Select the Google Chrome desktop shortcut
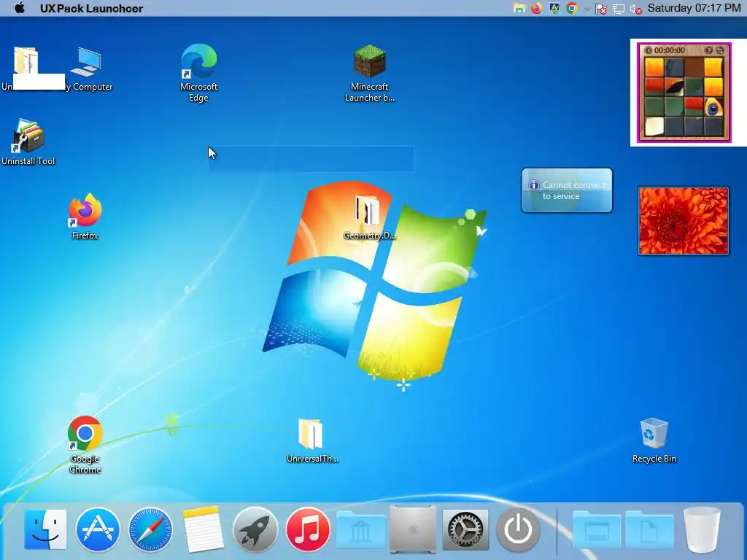Screen dimensions: 747x560 [85, 445]
